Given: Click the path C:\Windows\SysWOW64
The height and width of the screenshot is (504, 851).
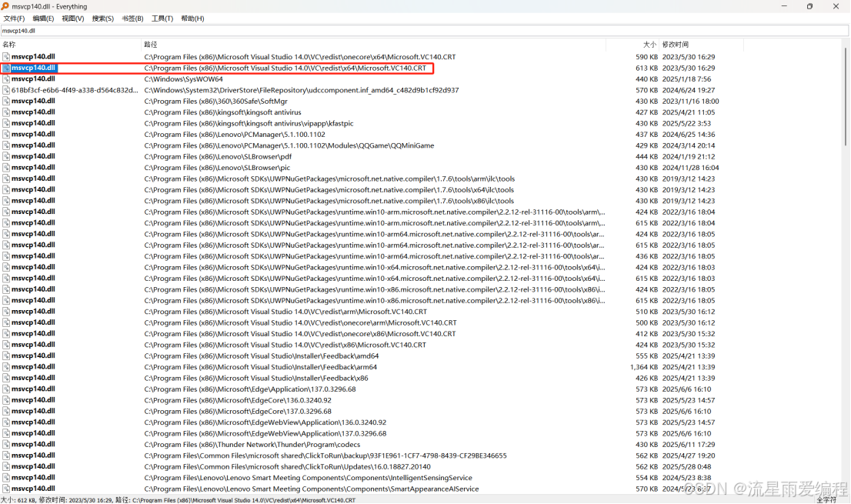Looking at the screenshot, I should pyautogui.click(x=183, y=79).
